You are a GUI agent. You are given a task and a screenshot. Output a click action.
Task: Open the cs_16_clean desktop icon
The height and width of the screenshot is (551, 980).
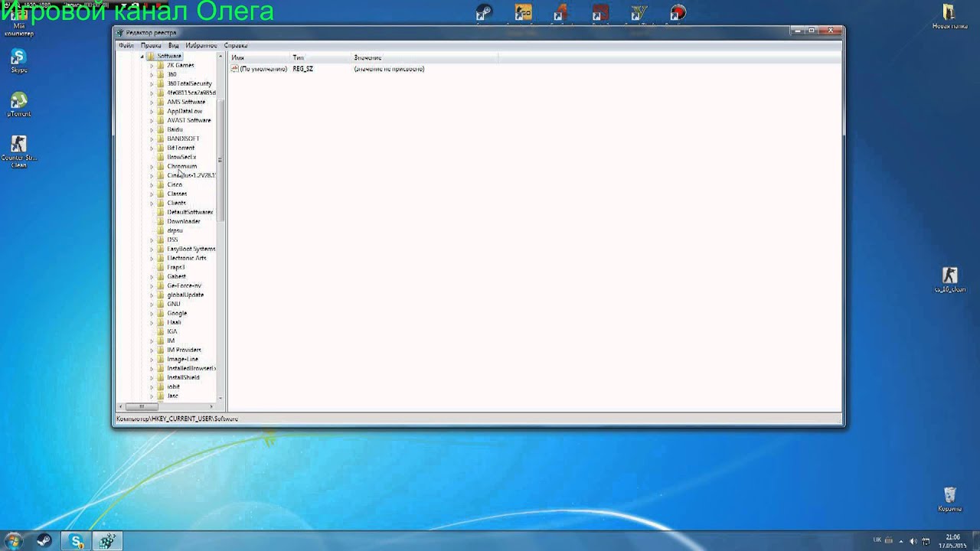click(x=949, y=279)
